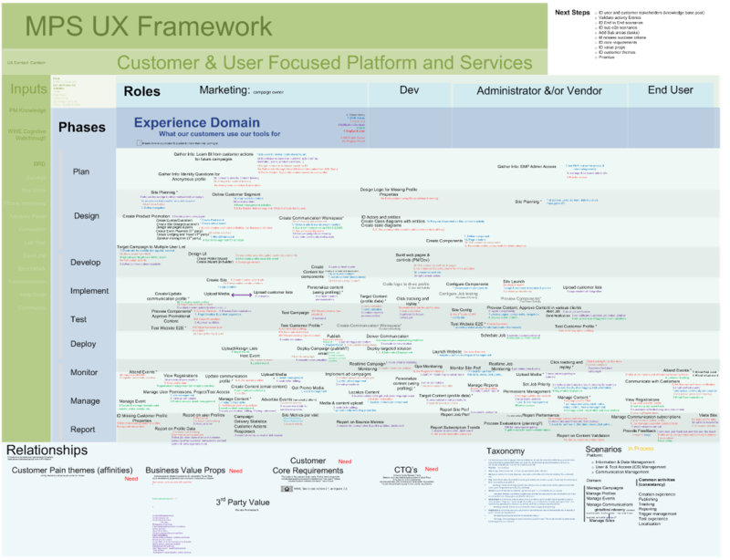Click the Inputs label in sidebar

coord(29,89)
